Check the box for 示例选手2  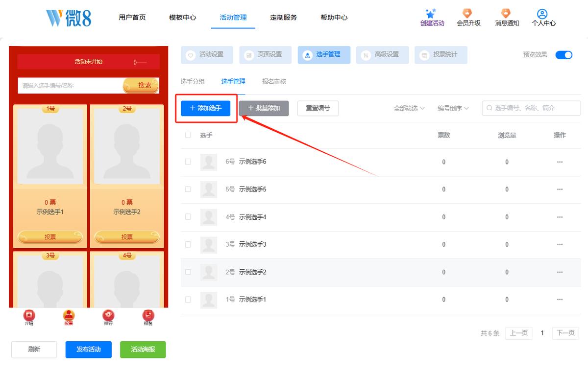(x=188, y=272)
